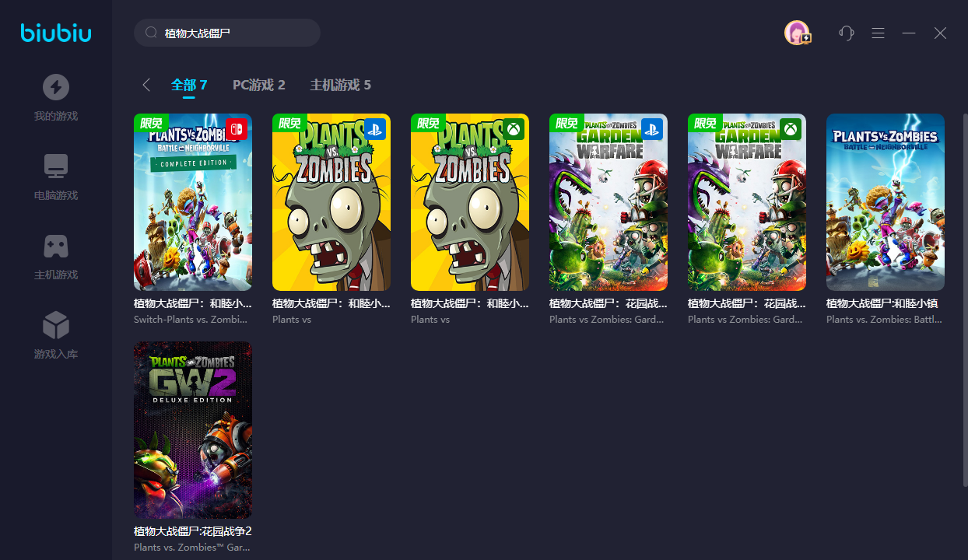Switch to the 全部 7 tab

pos(189,85)
